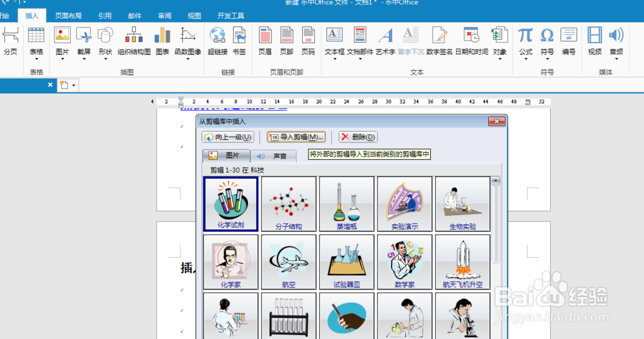Switch to the 插入 ribbon tab
This screenshot has width=644, height=339.
tap(32, 15)
